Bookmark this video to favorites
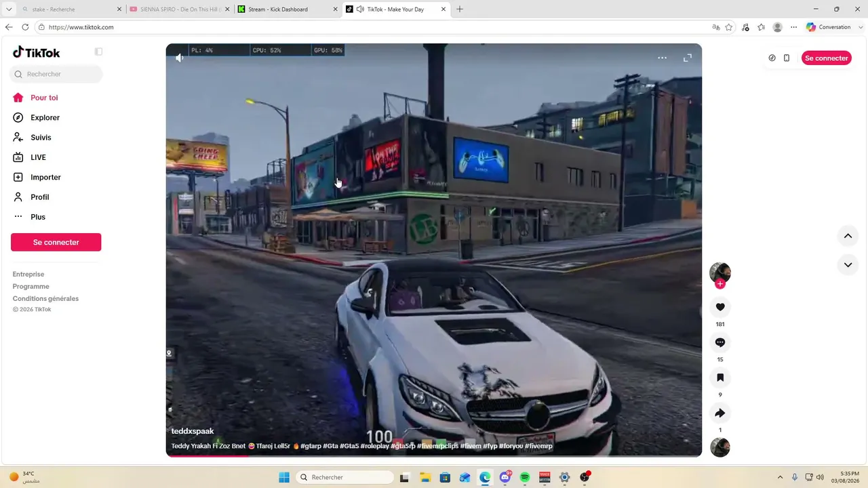 click(x=720, y=378)
